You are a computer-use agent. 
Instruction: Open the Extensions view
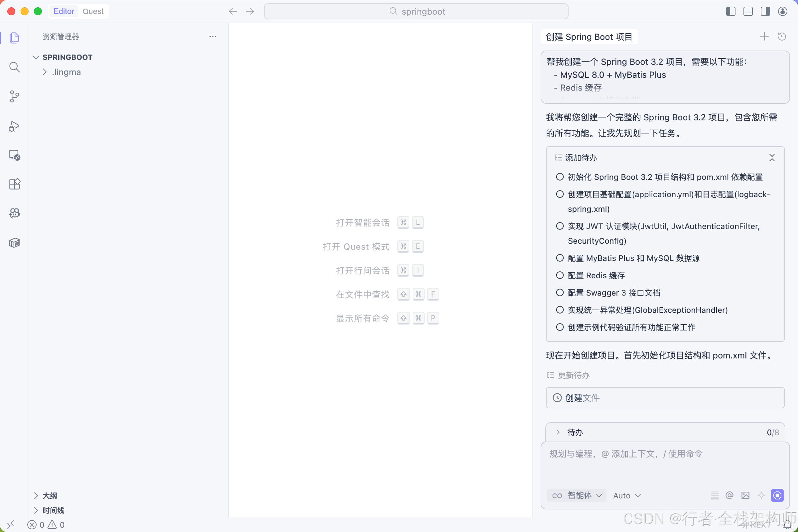pyautogui.click(x=14, y=184)
